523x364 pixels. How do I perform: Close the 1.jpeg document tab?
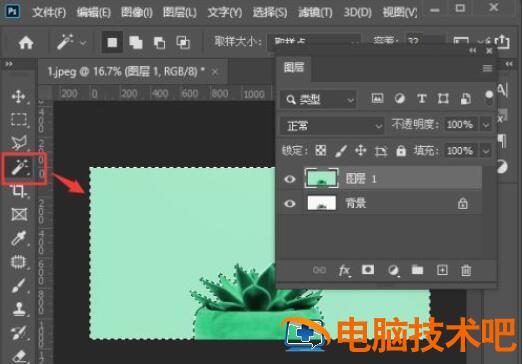215,72
